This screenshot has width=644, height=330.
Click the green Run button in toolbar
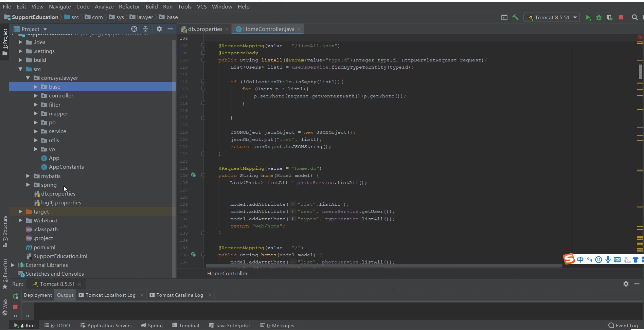pos(588,18)
